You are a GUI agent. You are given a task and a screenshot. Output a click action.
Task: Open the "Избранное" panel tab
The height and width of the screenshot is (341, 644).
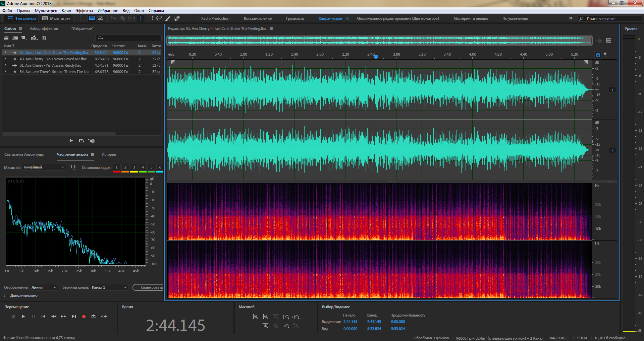(x=82, y=28)
